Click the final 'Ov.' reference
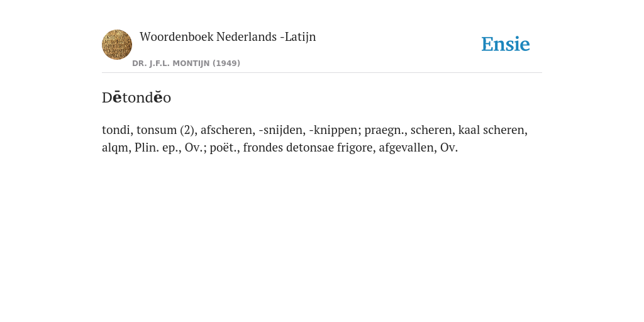The height and width of the screenshot is (322, 644). [449, 147]
